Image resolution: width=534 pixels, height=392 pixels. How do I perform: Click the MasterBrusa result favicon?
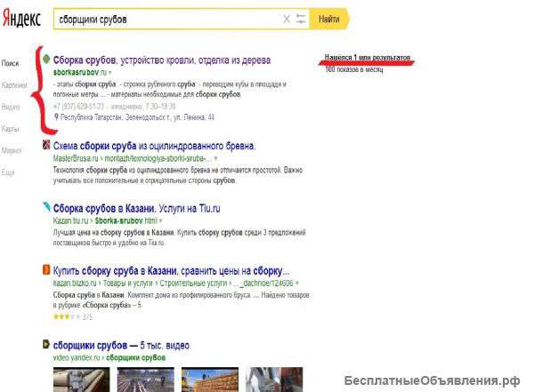[46, 145]
